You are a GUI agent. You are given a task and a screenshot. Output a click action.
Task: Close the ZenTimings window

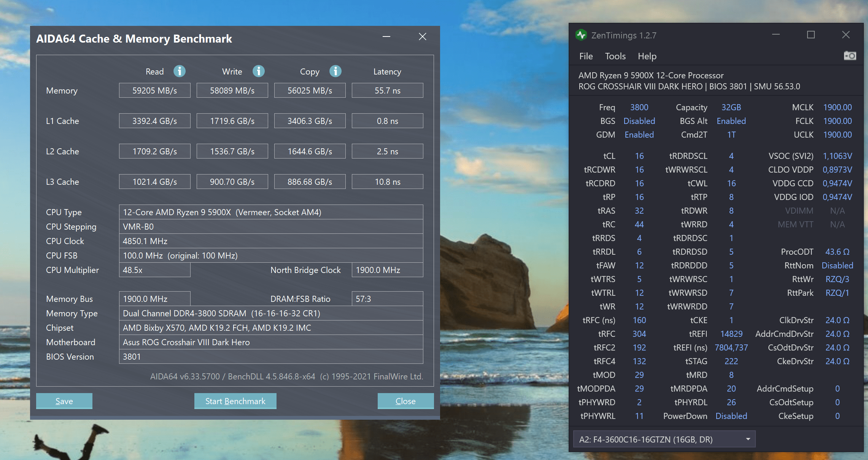coord(846,35)
